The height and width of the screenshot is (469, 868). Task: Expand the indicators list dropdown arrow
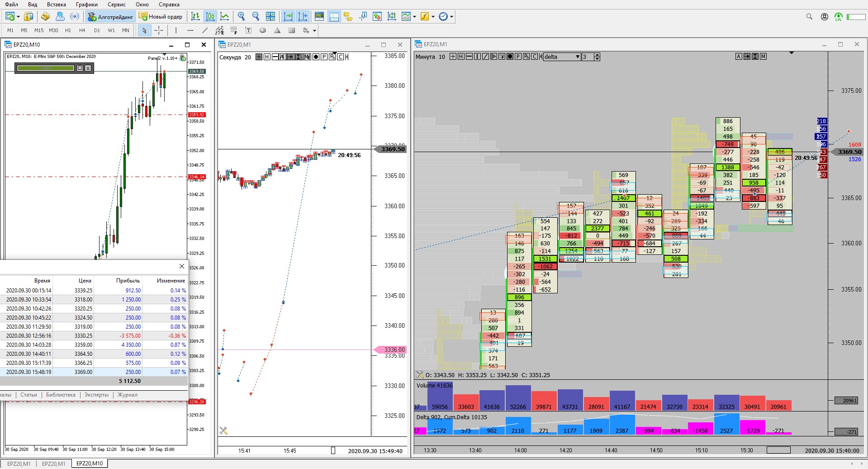[x=415, y=17]
